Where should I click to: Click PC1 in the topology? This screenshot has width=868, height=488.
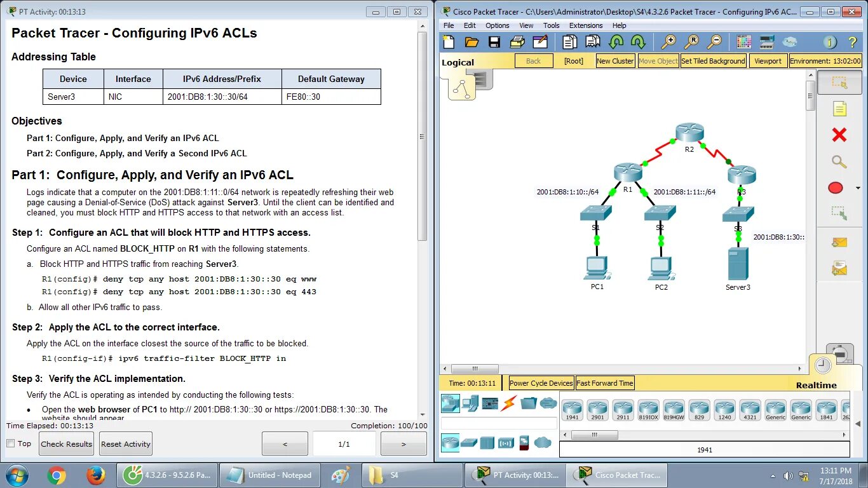click(597, 268)
